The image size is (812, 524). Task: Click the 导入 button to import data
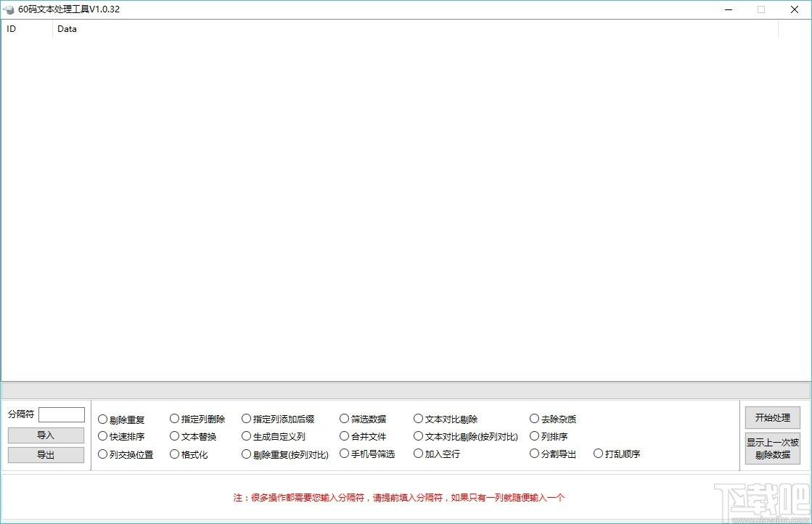[x=46, y=435]
